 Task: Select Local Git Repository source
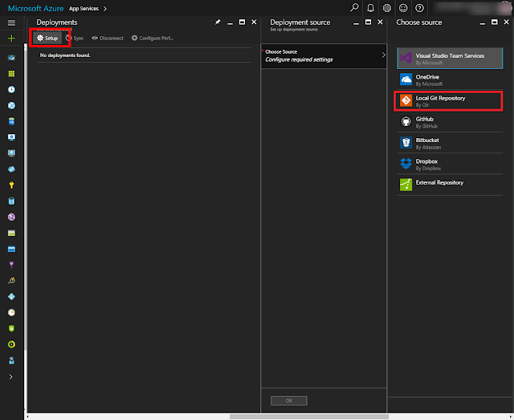tap(450, 101)
